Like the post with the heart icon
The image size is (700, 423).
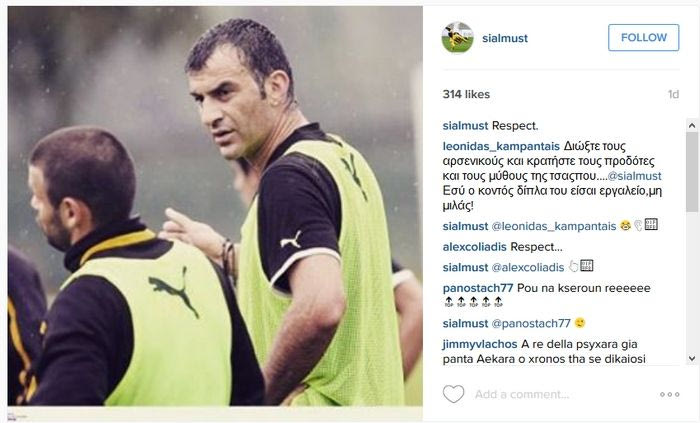point(453,394)
